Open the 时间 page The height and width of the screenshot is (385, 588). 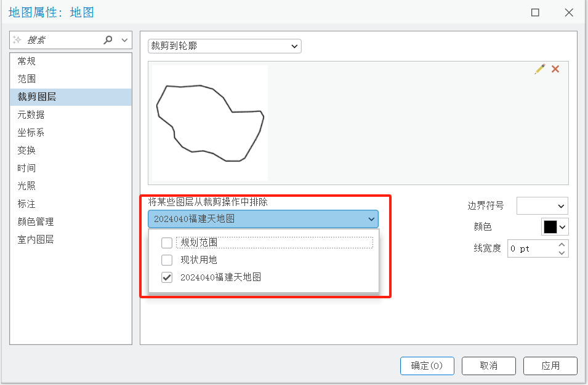click(x=71, y=168)
